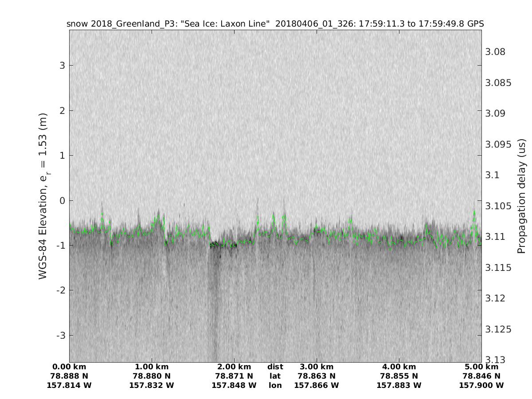Viewport: 532px width, 399px height.
Task: Click the 'lat' legend label below axis
Action: click(x=275, y=376)
